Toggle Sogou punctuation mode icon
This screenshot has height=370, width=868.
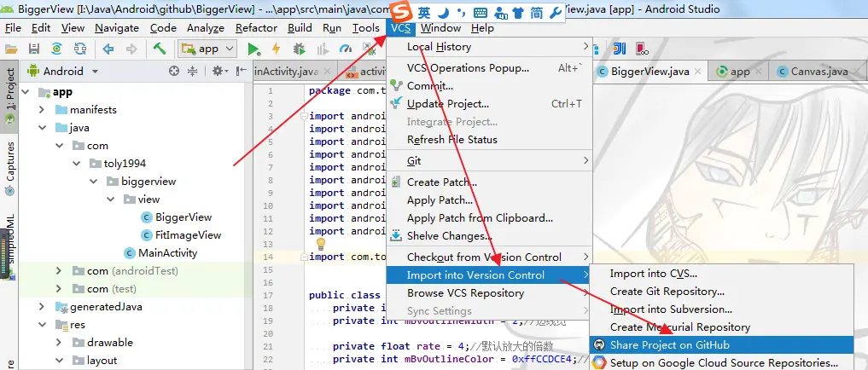[x=461, y=12]
